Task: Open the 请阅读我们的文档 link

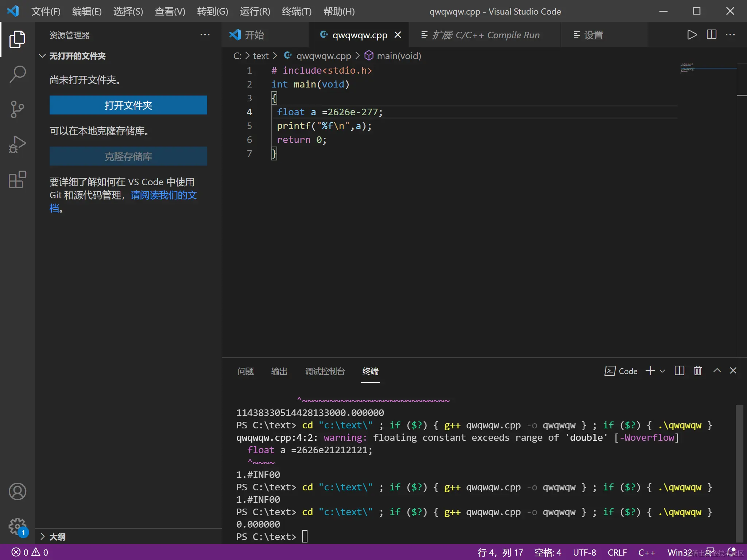Action: click(163, 195)
